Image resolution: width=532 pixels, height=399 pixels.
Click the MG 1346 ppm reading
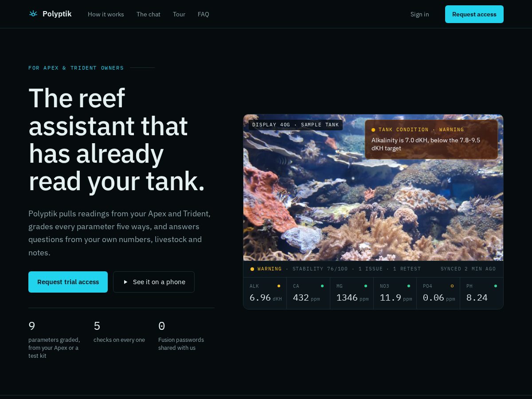[x=352, y=293]
